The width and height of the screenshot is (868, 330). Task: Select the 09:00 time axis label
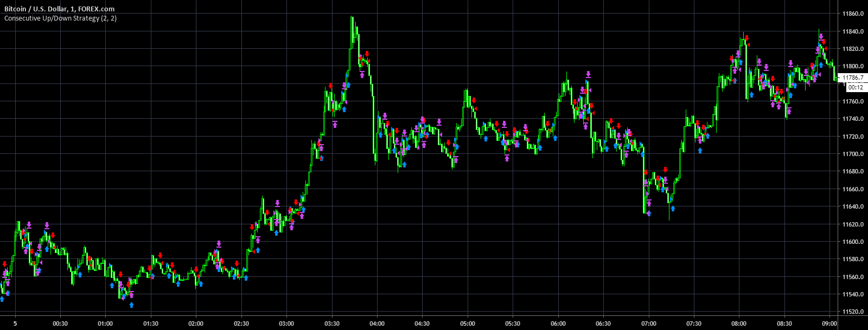[x=829, y=323]
